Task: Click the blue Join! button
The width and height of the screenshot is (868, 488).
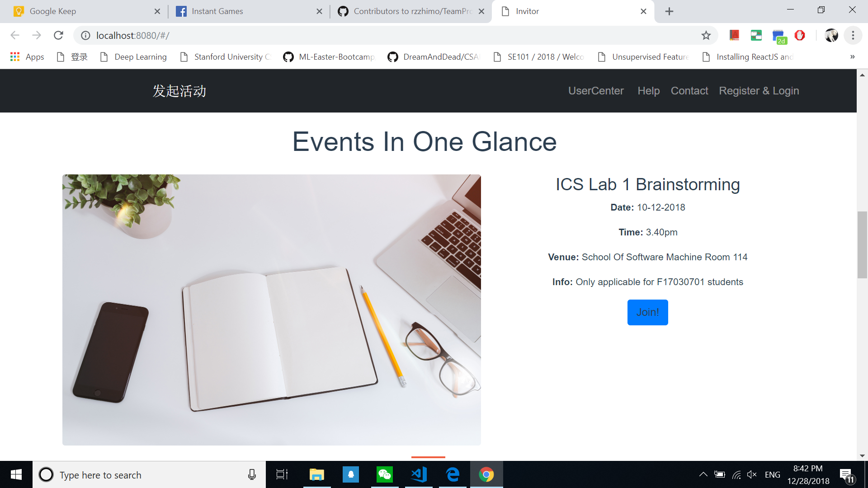Action: (647, 312)
